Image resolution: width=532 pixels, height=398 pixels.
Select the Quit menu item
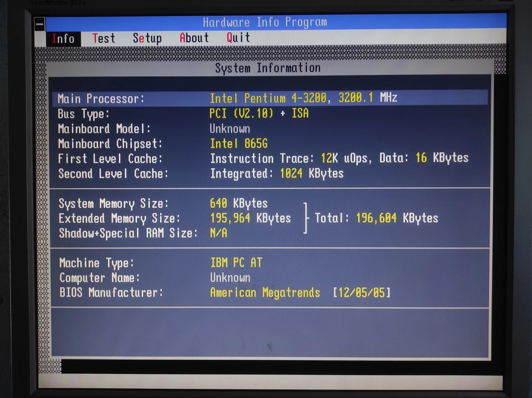(238, 37)
